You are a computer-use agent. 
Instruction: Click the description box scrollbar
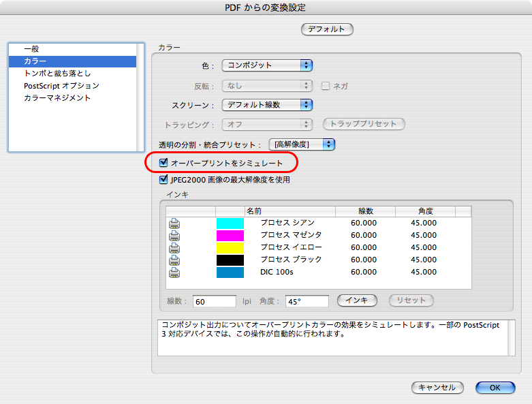coord(512,338)
